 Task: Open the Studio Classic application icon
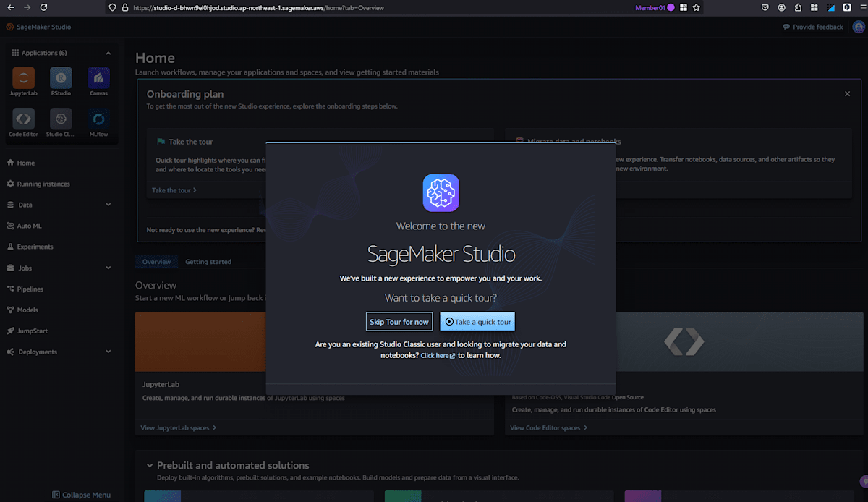point(61,119)
